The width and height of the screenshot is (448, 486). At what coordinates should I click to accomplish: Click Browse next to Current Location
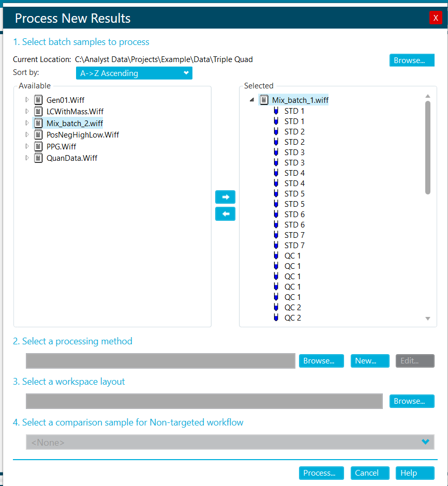tap(412, 60)
